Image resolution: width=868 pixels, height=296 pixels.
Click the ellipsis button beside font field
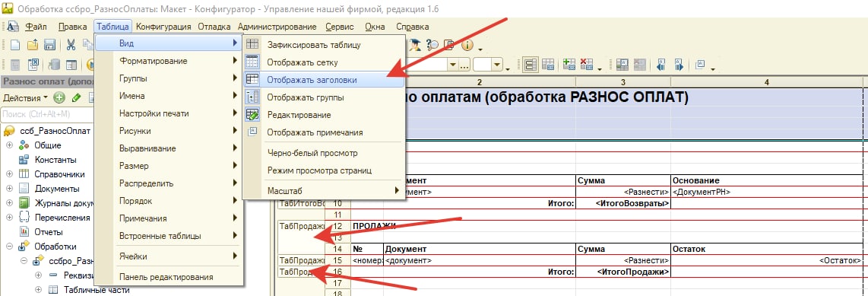(465, 65)
